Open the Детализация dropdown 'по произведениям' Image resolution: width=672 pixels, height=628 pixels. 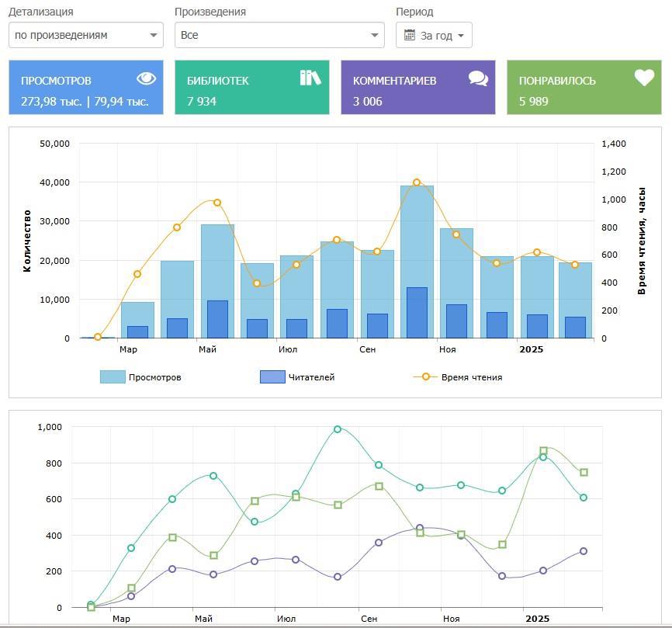85,35
